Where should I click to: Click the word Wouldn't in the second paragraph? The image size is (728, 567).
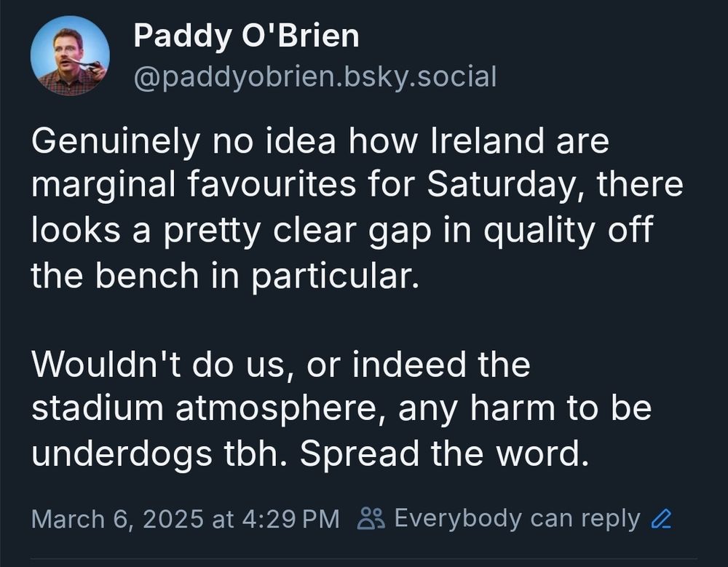point(106,365)
